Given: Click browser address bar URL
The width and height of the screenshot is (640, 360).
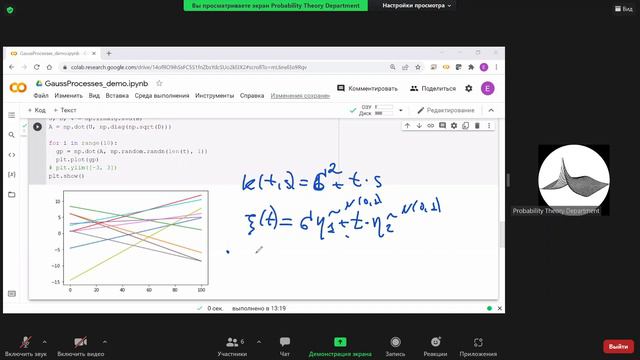Looking at the screenshot, I should click(x=189, y=67).
